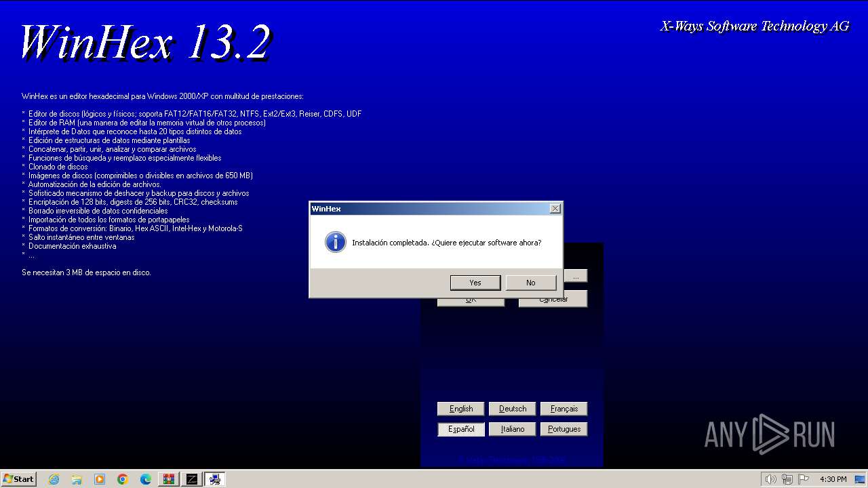The image size is (868, 488).
Task: Click the browse '...' button behind the dialog
Action: tap(576, 276)
